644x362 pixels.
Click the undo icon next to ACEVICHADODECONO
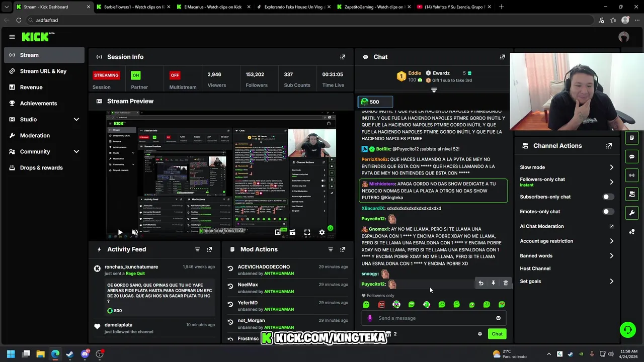[230, 268]
